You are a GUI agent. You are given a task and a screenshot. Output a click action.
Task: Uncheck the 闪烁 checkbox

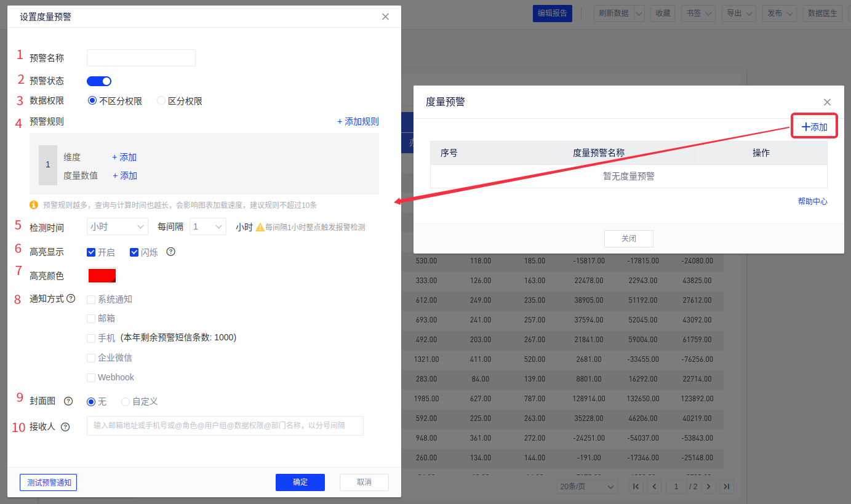[x=134, y=252]
